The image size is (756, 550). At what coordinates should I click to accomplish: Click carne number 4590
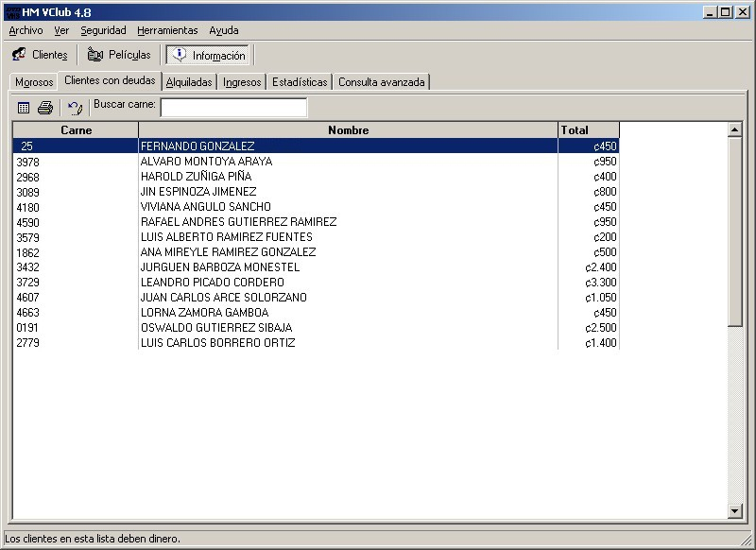[x=27, y=223]
